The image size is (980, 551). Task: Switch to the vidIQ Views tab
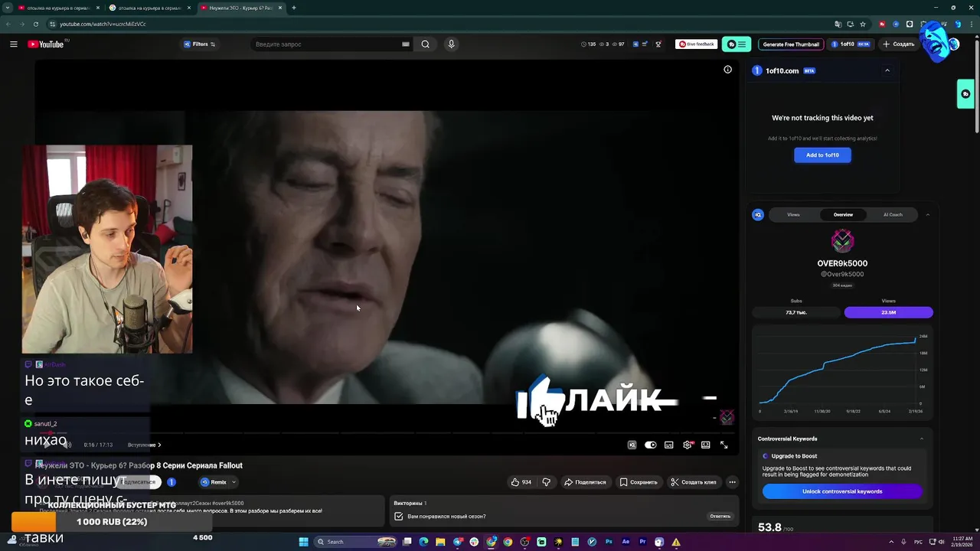[x=793, y=214]
